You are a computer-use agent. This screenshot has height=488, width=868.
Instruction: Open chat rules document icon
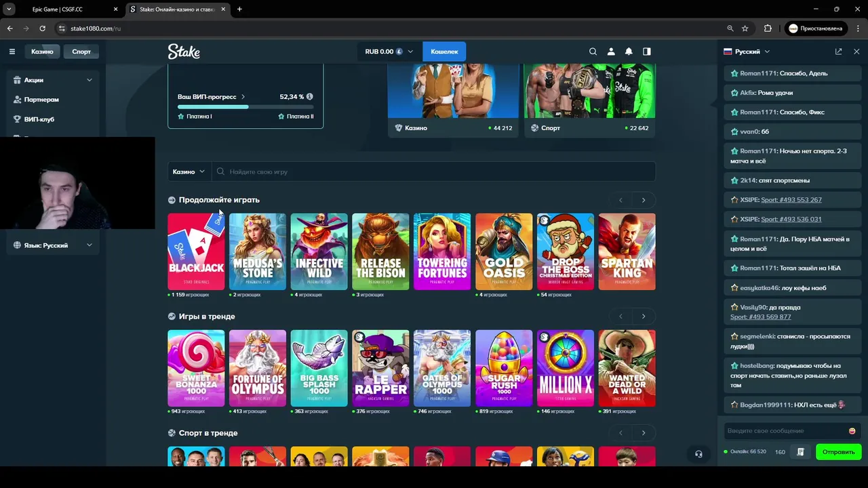point(801,451)
